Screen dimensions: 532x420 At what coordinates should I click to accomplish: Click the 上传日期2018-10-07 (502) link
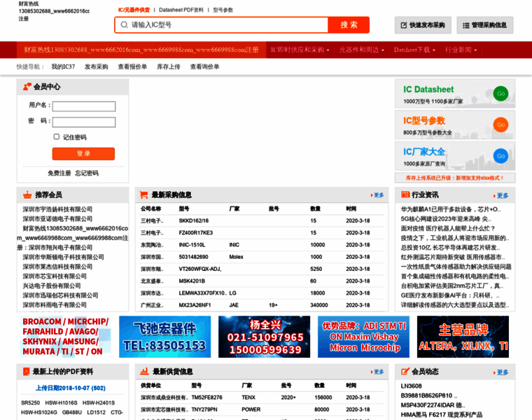[x=71, y=388]
